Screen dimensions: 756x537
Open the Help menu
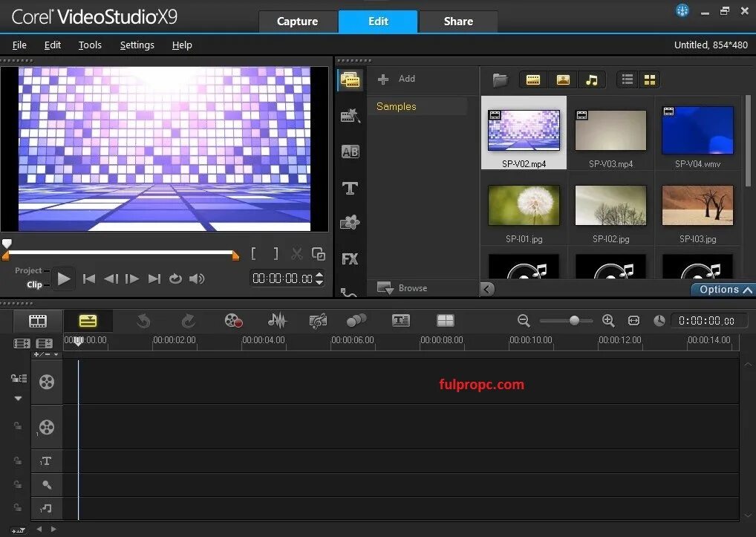pos(182,45)
